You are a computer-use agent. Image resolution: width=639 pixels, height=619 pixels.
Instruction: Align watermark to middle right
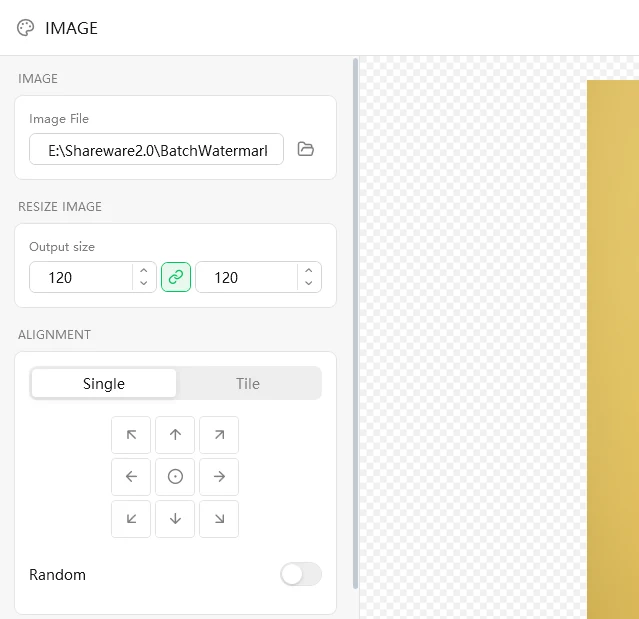219,476
